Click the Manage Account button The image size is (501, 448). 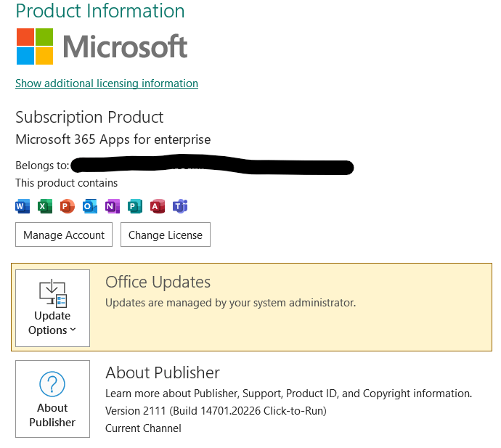(64, 235)
